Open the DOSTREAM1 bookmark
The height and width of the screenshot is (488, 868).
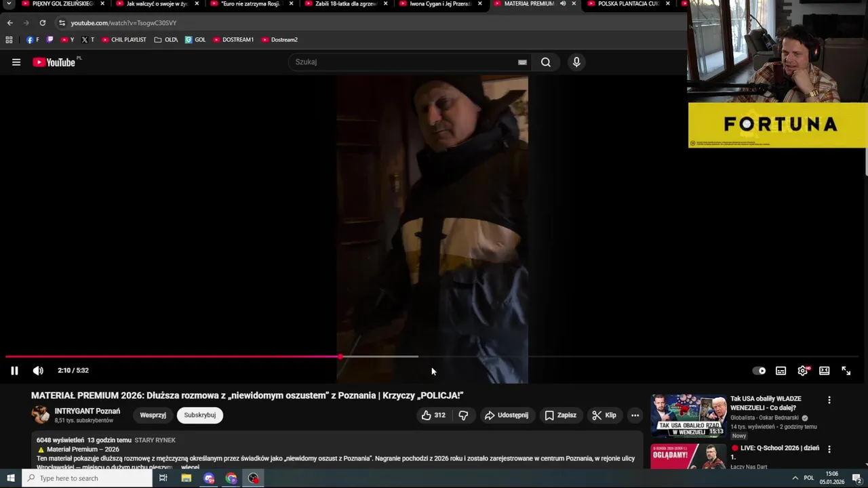(233, 40)
